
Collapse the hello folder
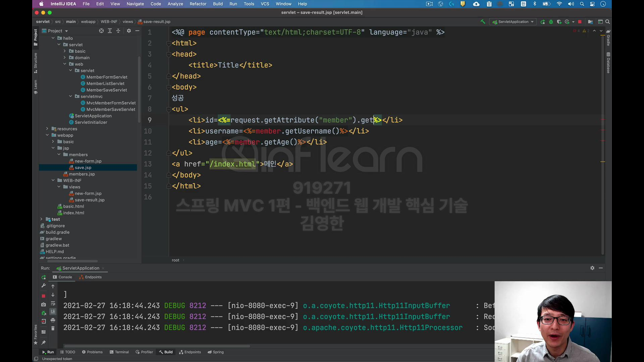point(53,38)
